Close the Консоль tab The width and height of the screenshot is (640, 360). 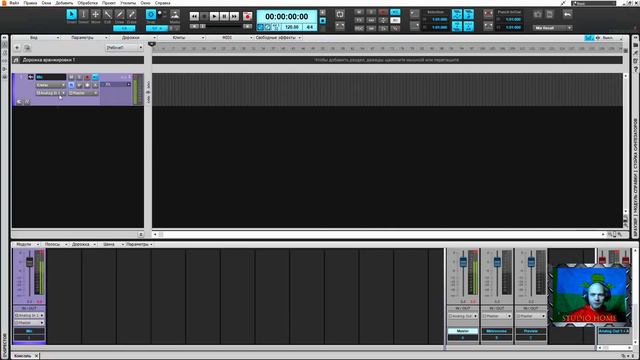pyautogui.click(x=36, y=356)
